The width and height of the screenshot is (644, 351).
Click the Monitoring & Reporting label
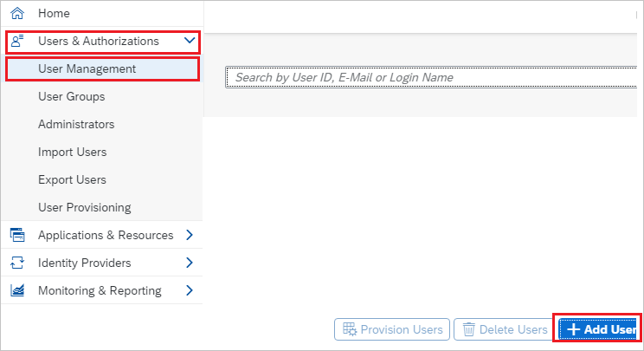(x=100, y=290)
